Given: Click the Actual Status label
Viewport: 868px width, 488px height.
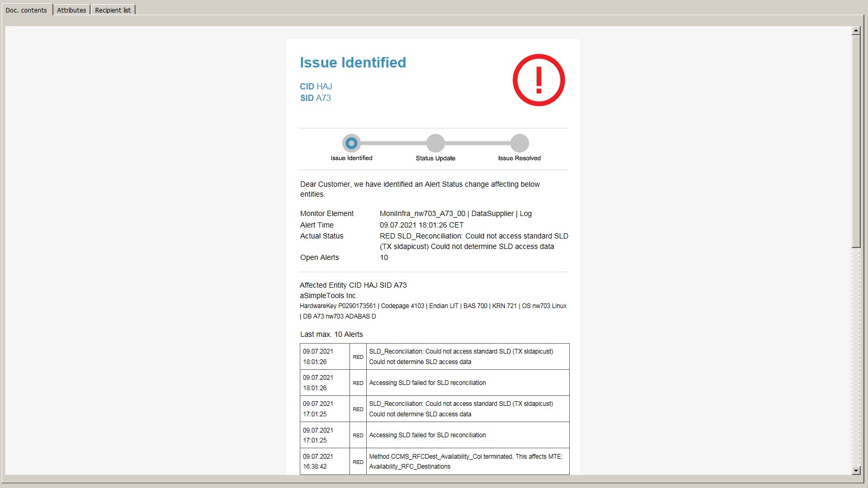Looking at the screenshot, I should click(x=322, y=236).
